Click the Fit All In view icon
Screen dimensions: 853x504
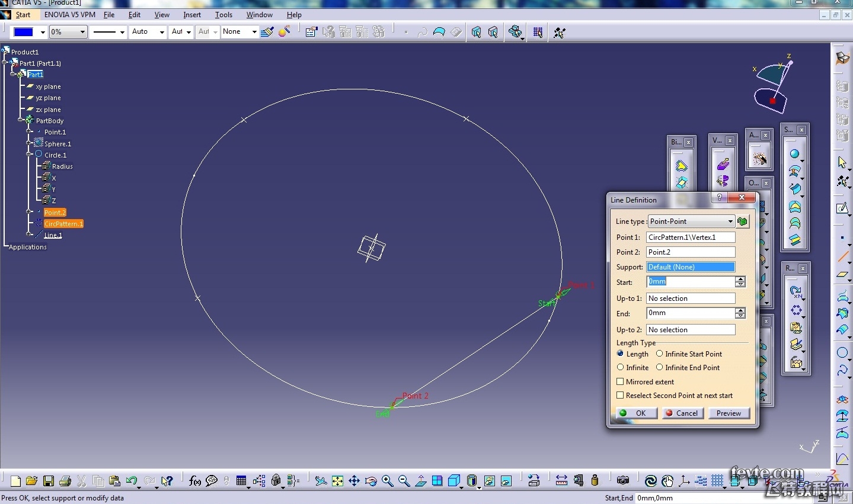click(x=337, y=481)
